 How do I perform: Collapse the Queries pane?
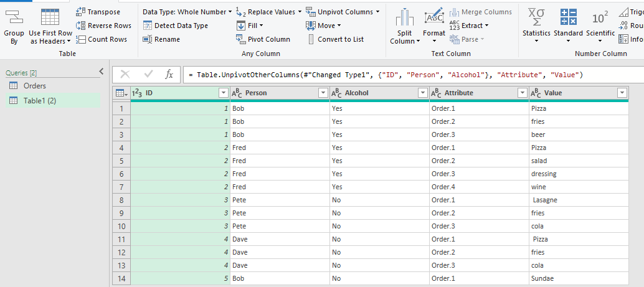(x=102, y=72)
